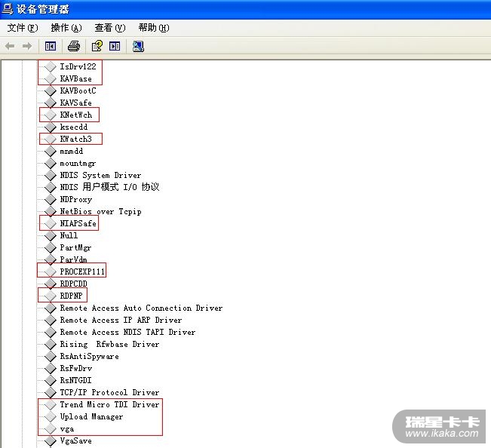Click the Forward arrow toolbar icon
The width and height of the screenshot is (491, 448).
click(x=27, y=46)
